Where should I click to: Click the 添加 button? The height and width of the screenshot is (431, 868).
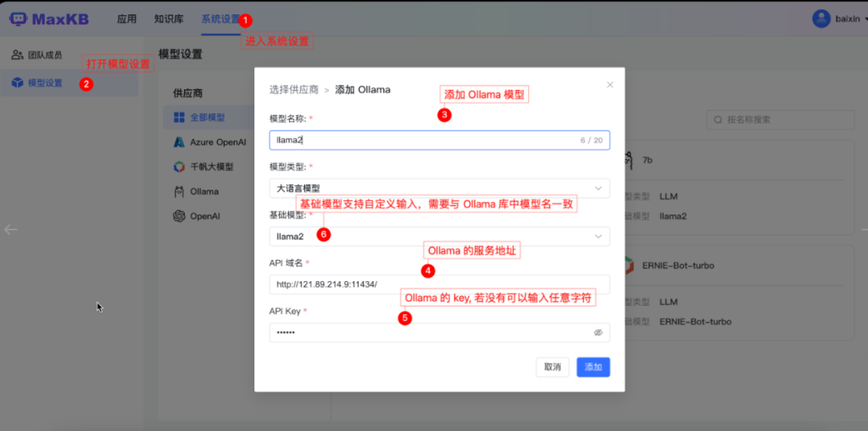593,367
